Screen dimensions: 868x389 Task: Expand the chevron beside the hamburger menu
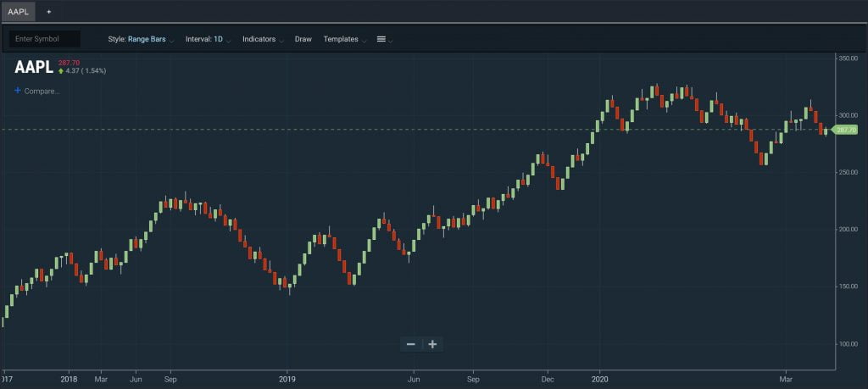click(391, 41)
